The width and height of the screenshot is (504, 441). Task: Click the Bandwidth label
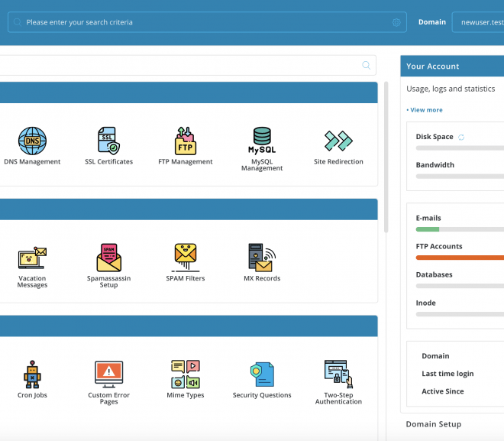click(435, 165)
